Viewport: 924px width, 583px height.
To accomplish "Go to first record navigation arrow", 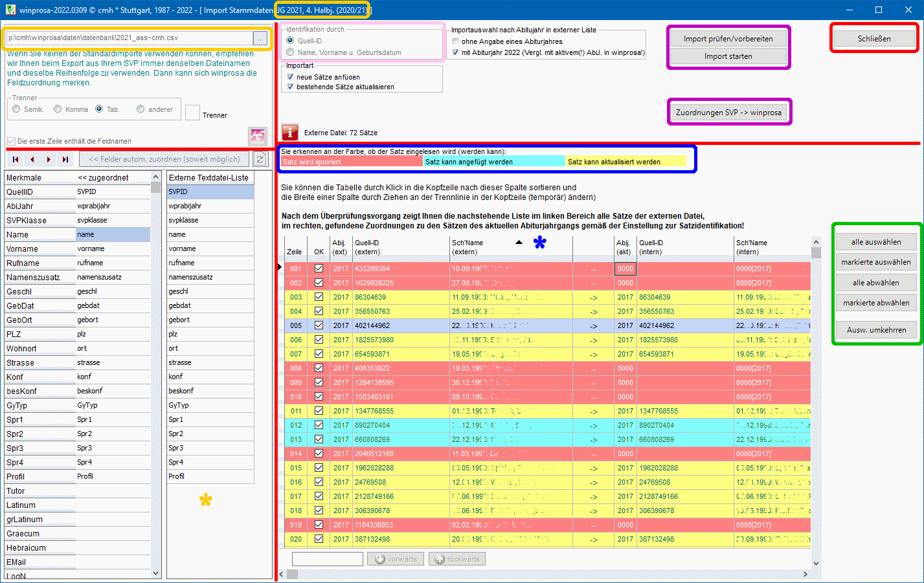I will click(16, 159).
